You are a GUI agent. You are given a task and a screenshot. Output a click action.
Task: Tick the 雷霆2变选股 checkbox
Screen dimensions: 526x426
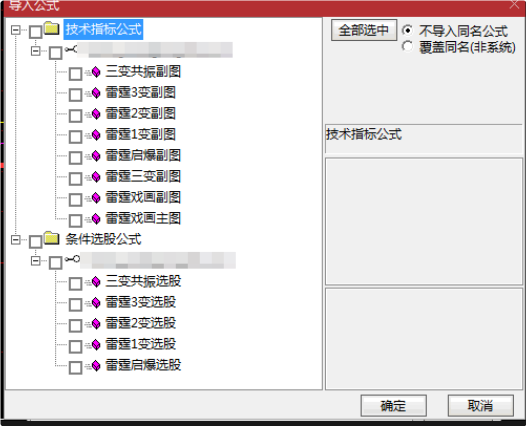coord(75,325)
